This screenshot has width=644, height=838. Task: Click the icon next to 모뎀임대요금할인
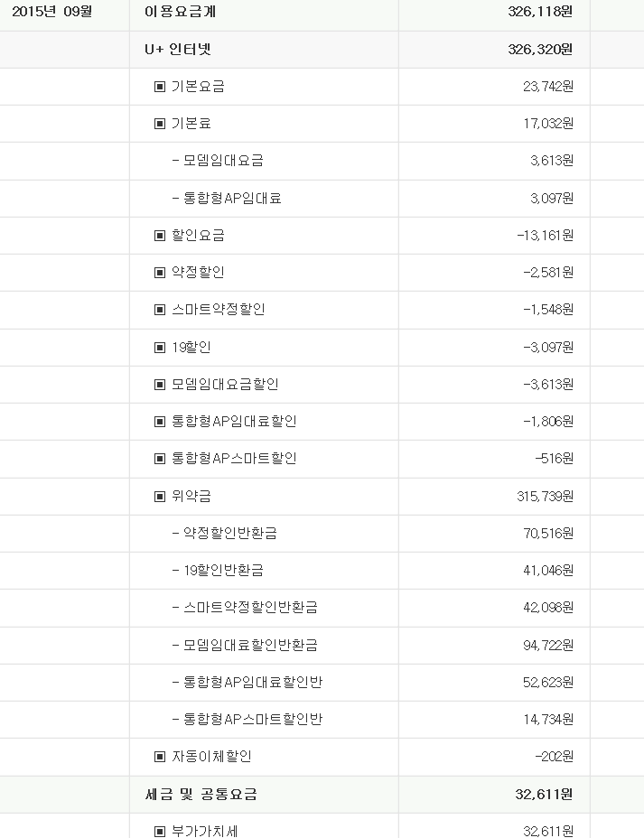pos(159,385)
